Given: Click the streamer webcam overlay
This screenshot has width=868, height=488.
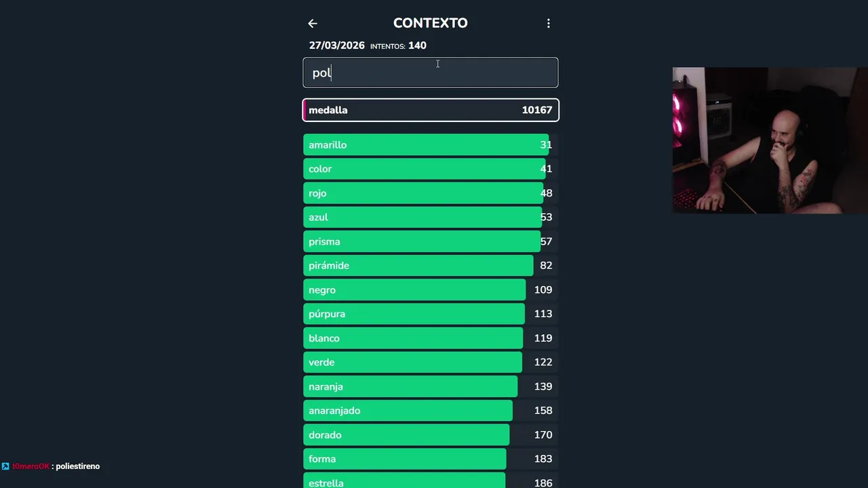Looking at the screenshot, I should pyautogui.click(x=770, y=140).
